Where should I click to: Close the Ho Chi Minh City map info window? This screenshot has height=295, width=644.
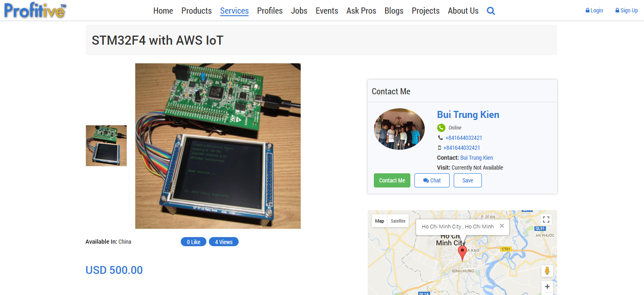pos(502,226)
